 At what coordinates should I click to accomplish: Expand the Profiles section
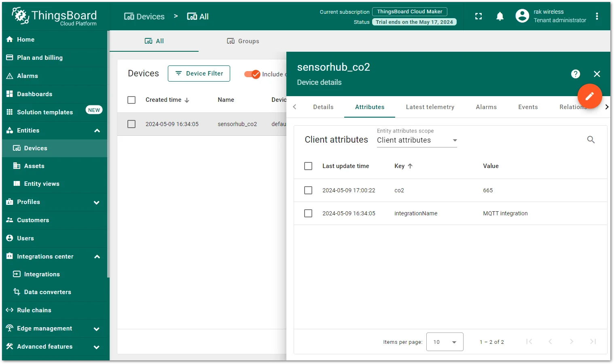pos(97,202)
